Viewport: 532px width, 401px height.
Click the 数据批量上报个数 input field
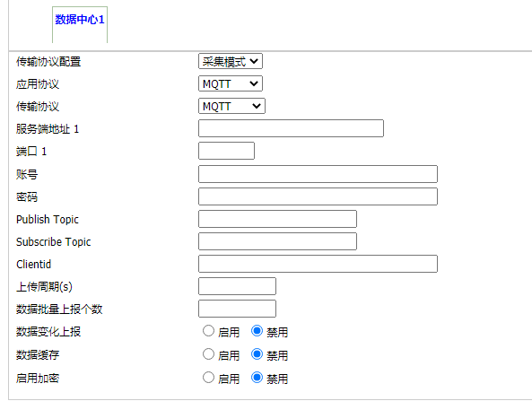pos(237,309)
